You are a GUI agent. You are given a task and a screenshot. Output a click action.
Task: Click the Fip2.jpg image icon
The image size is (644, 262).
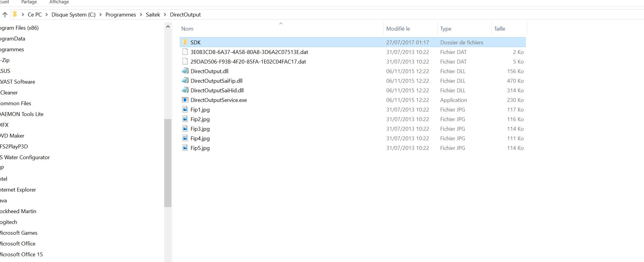click(x=185, y=119)
